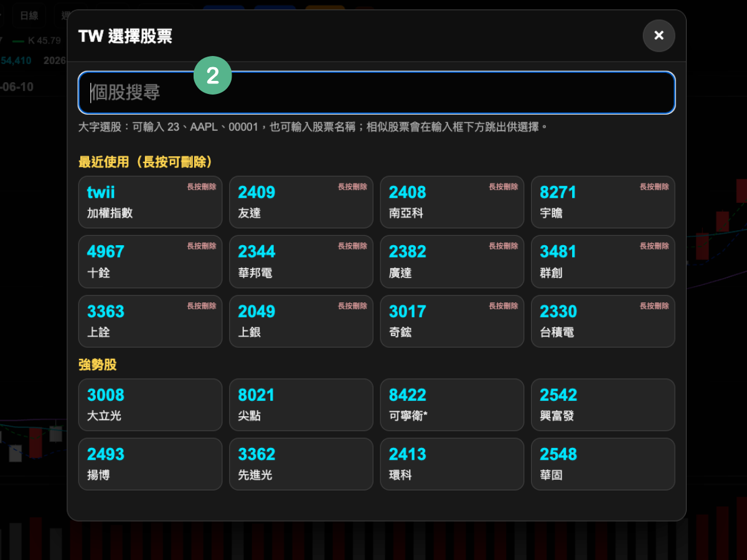Select stock 3481 群創
747x560 pixels.
tap(603, 262)
